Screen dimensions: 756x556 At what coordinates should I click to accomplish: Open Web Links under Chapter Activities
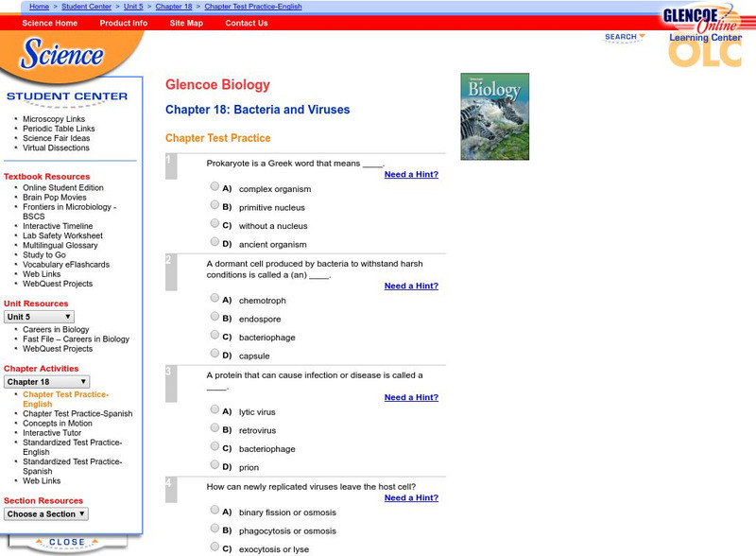[42, 480]
